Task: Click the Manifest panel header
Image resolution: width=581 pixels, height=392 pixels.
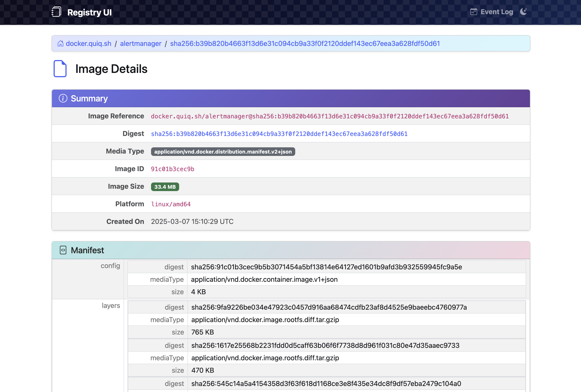Action: [x=290, y=250]
